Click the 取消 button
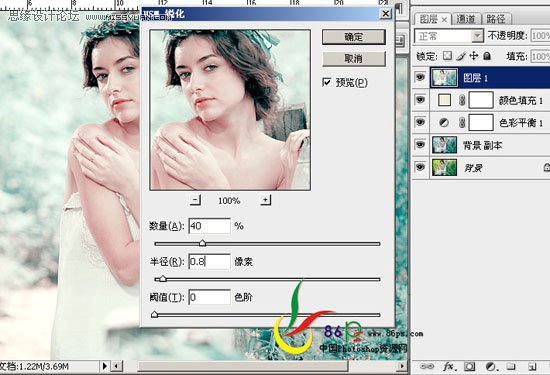This screenshot has height=375, width=550. 354,59
